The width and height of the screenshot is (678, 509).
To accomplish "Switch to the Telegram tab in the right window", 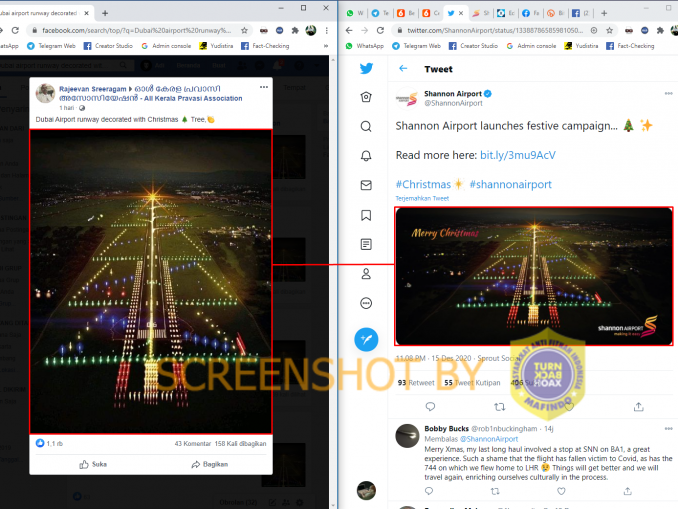I will click(x=380, y=13).
